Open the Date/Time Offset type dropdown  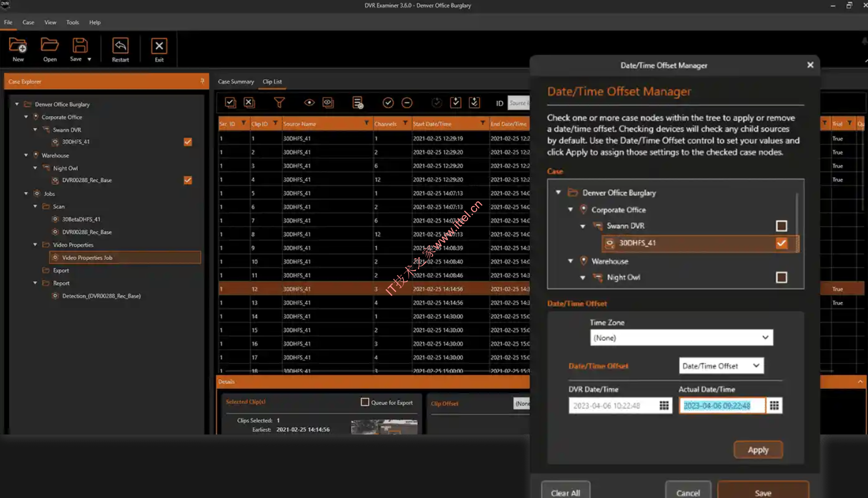[720, 366]
